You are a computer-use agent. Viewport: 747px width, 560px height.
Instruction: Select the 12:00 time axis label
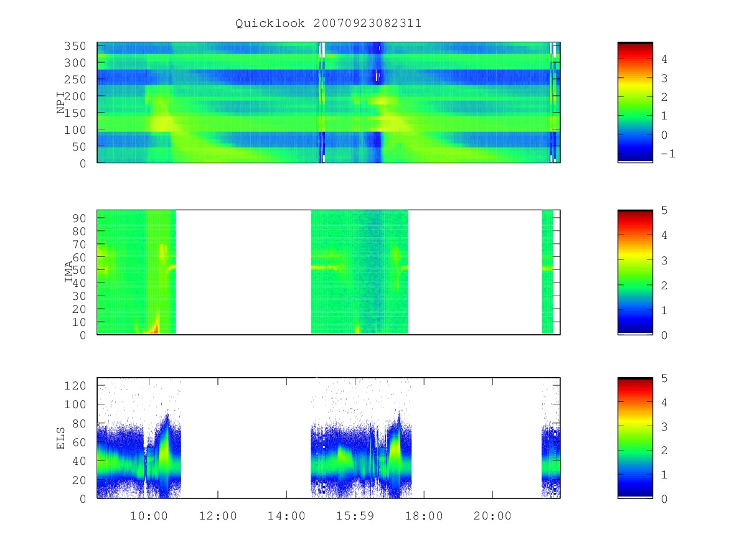218,516
